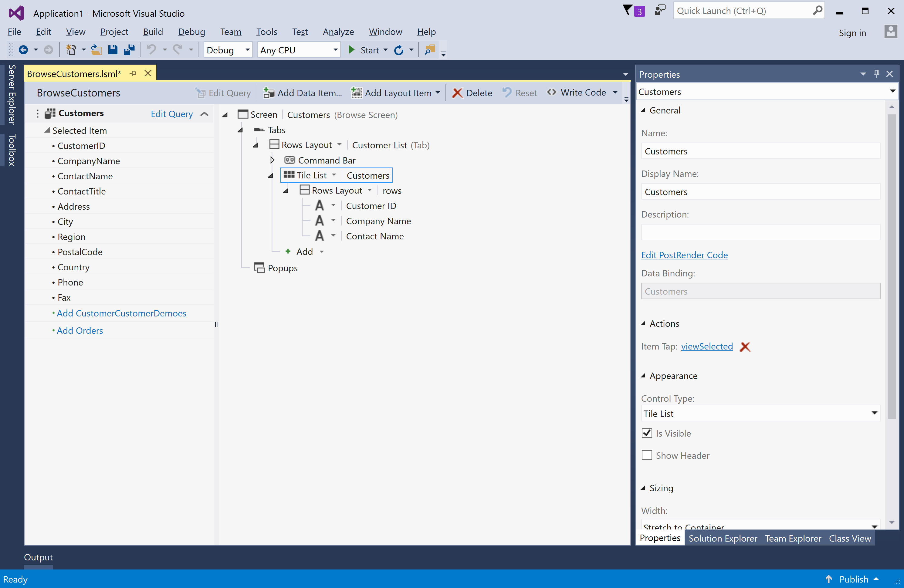Click the Save All icon

click(x=130, y=50)
